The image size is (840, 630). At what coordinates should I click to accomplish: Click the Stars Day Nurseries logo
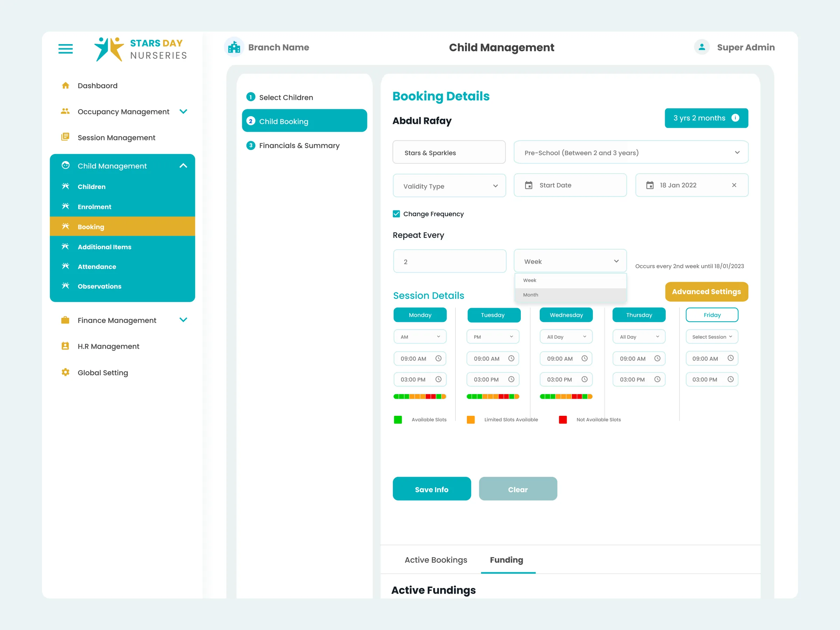point(140,49)
